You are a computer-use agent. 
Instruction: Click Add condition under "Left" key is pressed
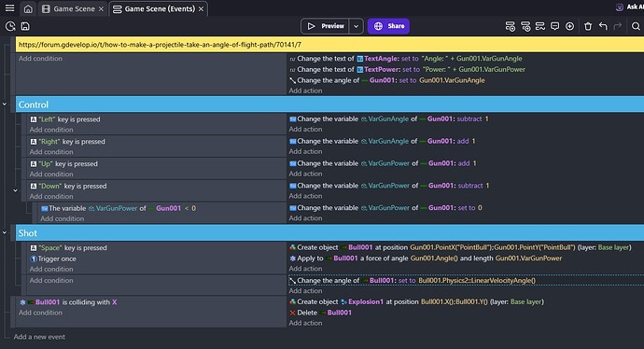tap(51, 130)
